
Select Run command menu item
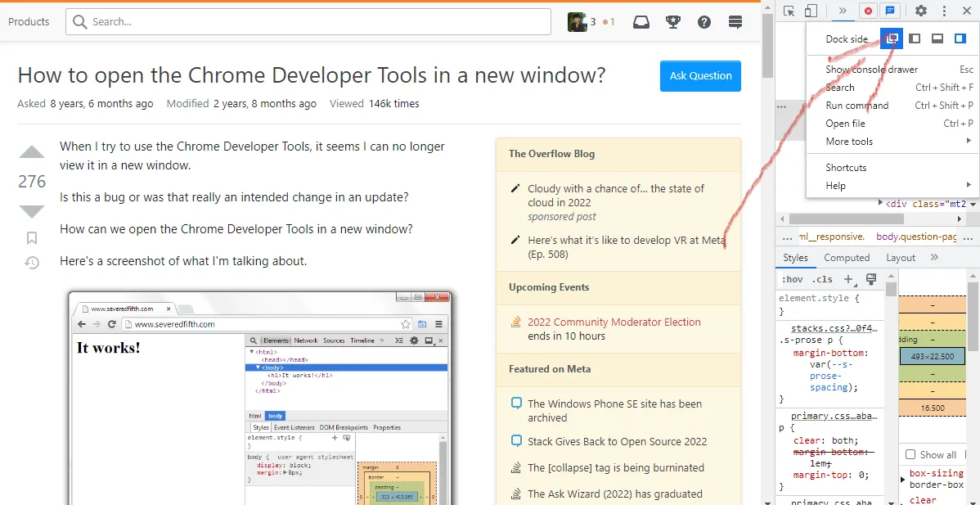892,106
